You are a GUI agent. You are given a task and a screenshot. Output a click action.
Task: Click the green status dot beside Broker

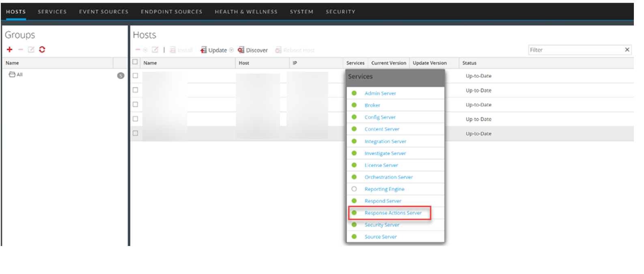pos(354,105)
